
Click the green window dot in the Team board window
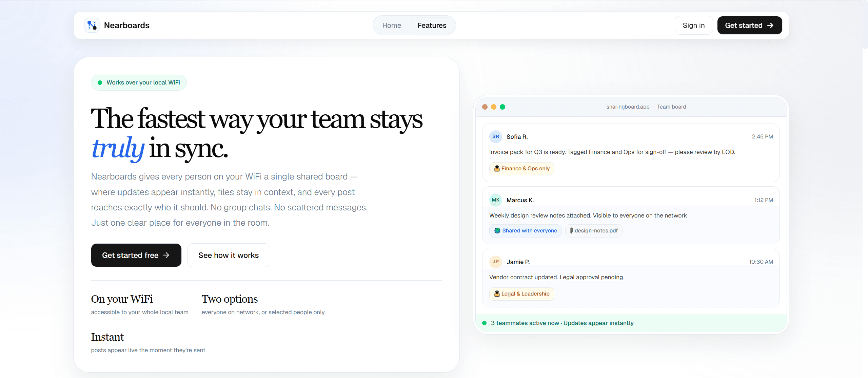pyautogui.click(x=502, y=107)
